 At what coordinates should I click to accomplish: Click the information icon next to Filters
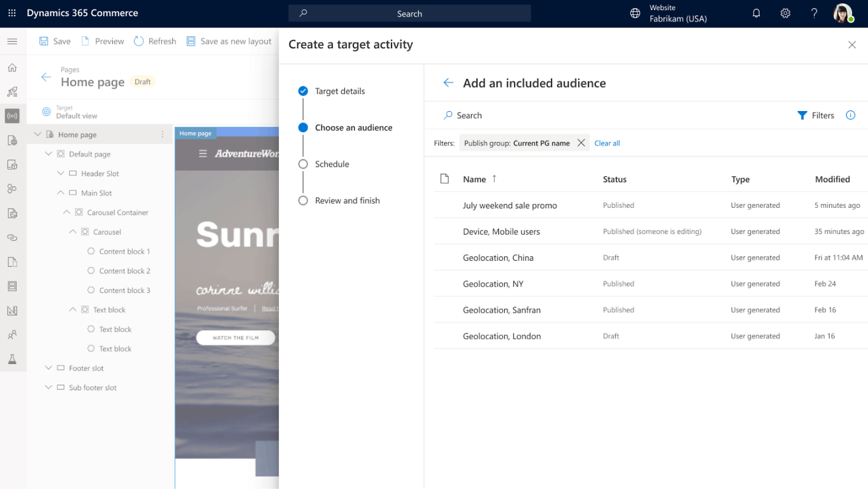click(851, 115)
